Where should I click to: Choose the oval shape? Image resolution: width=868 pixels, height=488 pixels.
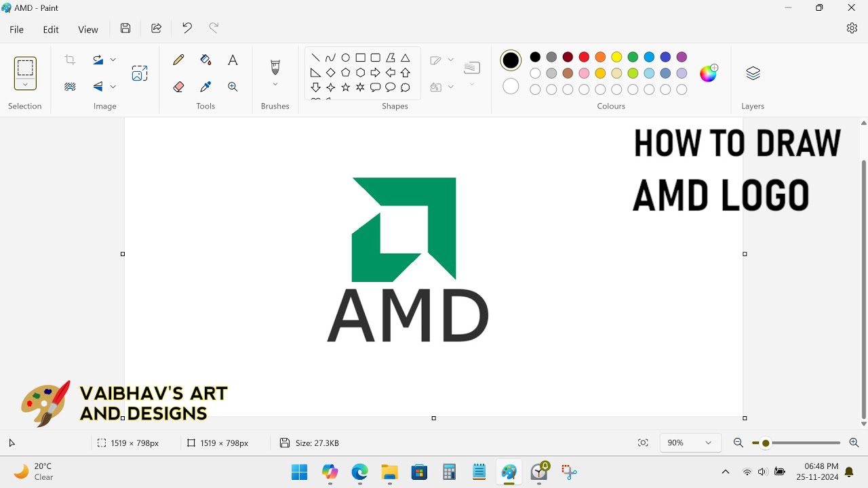[345, 58]
